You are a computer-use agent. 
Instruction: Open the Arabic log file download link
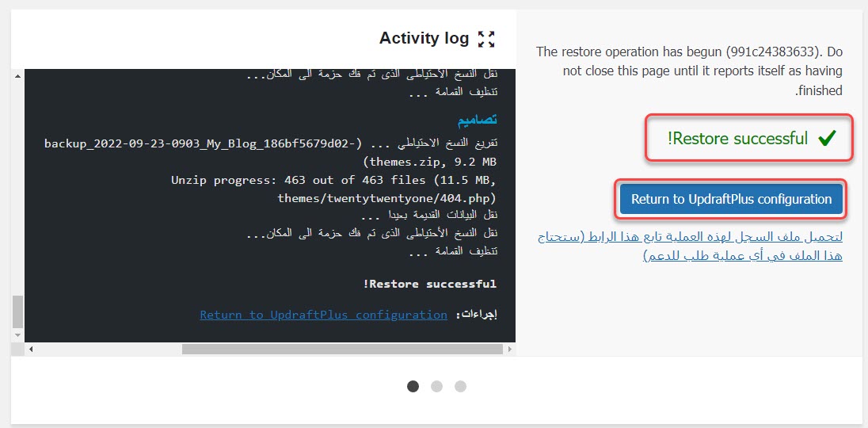pos(689,246)
